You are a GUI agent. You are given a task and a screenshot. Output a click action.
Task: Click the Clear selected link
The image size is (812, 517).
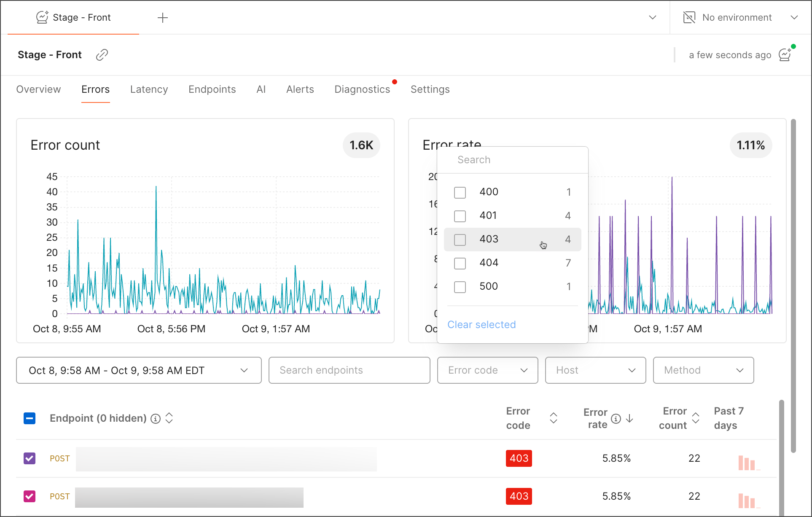click(x=481, y=325)
